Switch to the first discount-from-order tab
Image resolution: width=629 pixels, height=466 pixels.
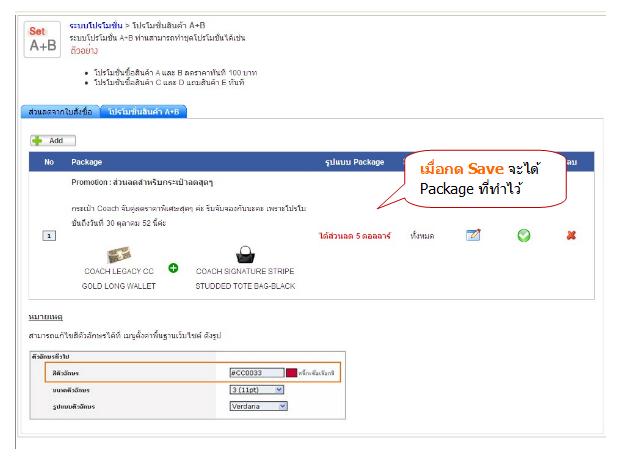60,112
